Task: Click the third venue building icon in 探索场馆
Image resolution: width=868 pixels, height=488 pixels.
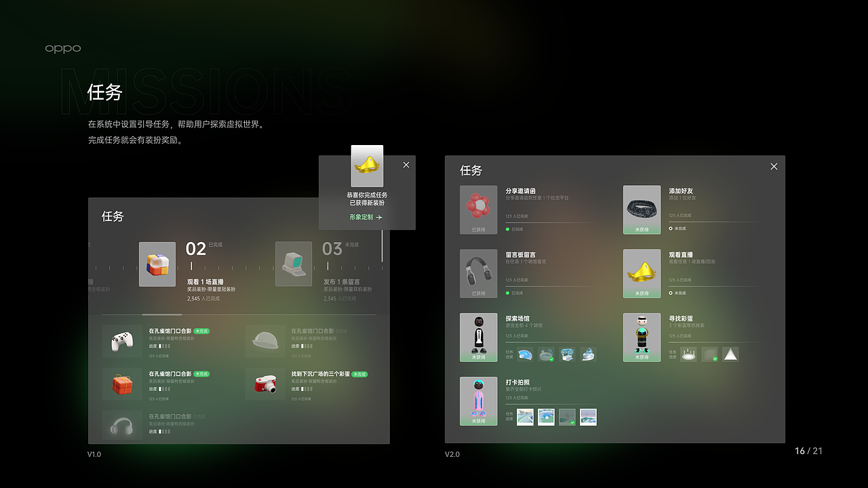Action: pos(567,354)
